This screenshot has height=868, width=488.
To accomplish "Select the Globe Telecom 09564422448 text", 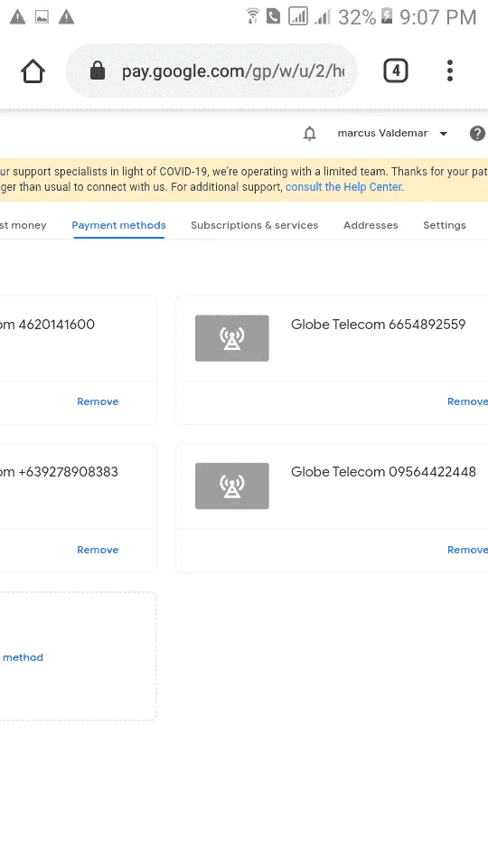I will coord(383,472).
